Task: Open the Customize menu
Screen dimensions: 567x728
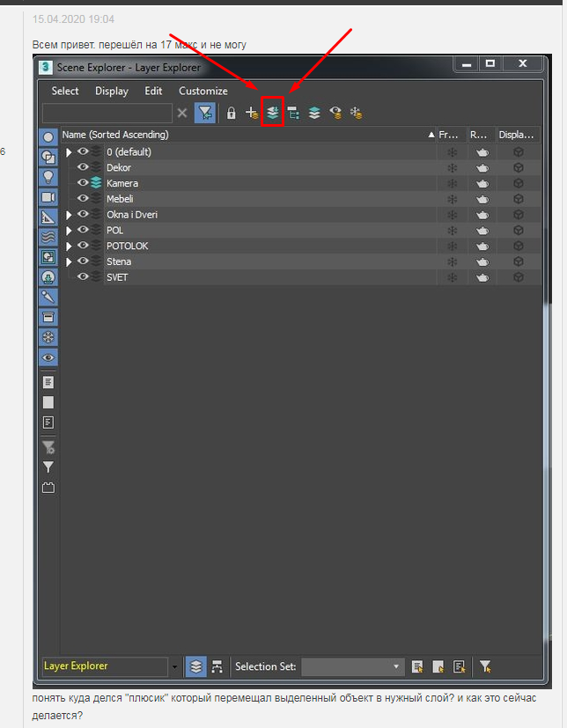Action: click(x=202, y=91)
